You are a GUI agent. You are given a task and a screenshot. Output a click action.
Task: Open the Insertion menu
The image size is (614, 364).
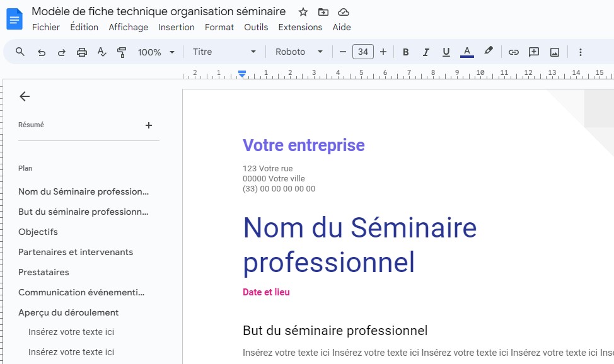pyautogui.click(x=177, y=27)
